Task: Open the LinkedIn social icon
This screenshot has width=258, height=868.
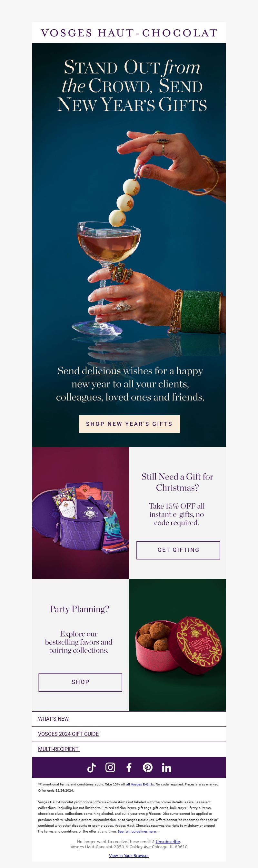Action: pyautogui.click(x=166, y=767)
